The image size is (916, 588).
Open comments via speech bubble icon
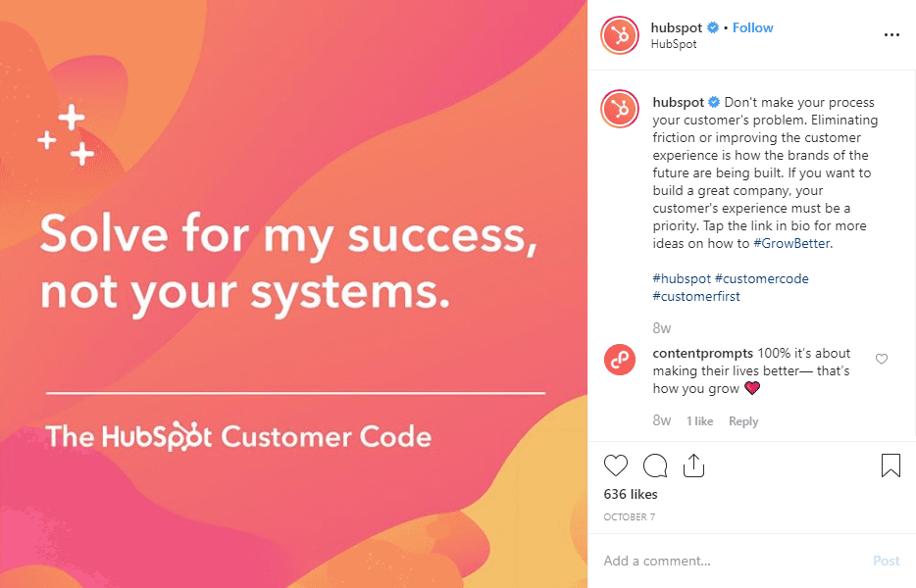pyautogui.click(x=655, y=465)
